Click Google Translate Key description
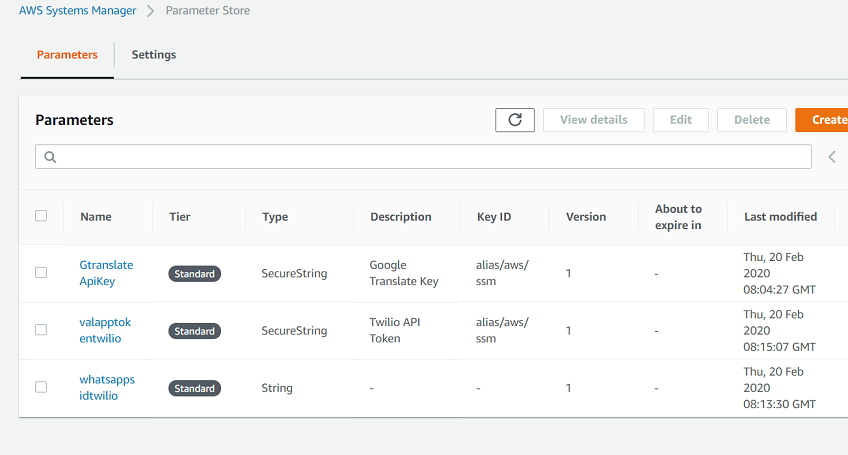848x455 pixels. tap(404, 273)
